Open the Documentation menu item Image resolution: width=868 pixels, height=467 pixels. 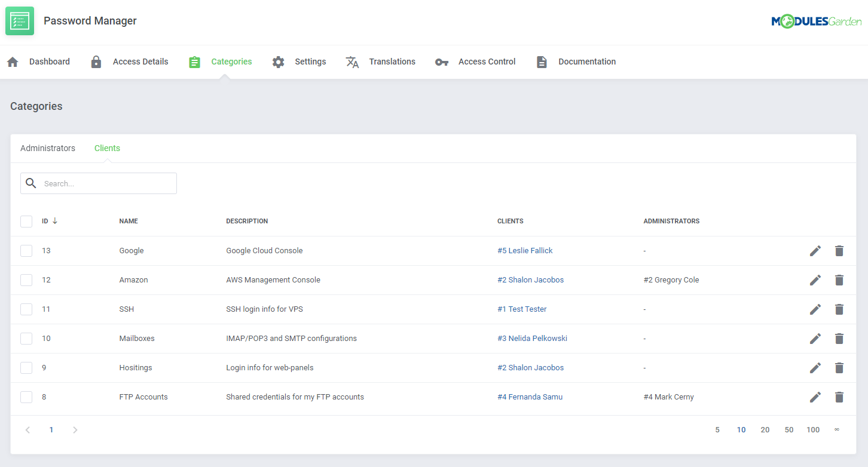tap(587, 62)
